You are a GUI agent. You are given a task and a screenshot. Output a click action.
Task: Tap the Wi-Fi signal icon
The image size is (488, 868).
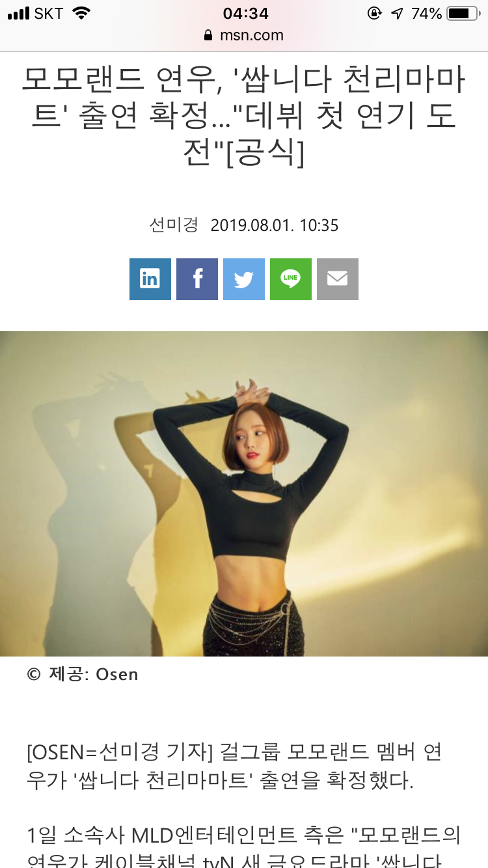click(x=81, y=13)
